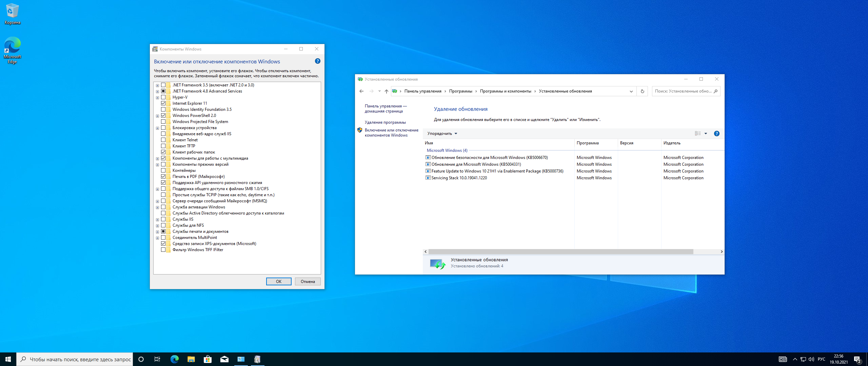Open Удаление программы link in sidebar
868x366 pixels.
tap(385, 122)
